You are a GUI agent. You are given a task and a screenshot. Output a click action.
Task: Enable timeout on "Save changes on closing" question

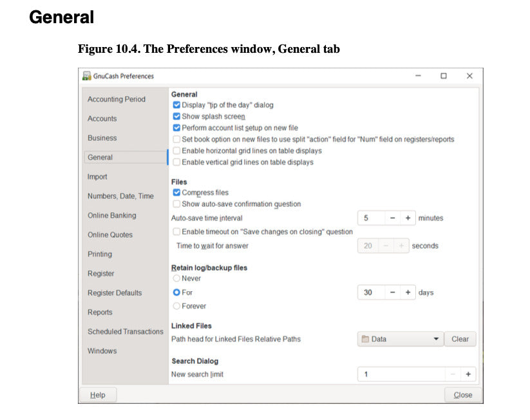tap(176, 232)
